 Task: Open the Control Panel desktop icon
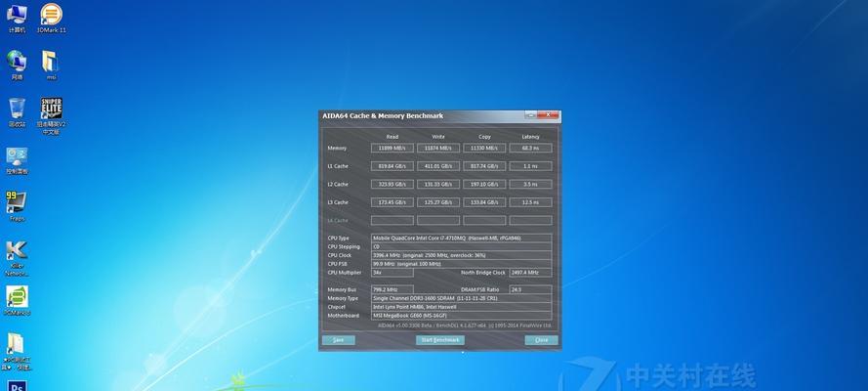coord(17,160)
